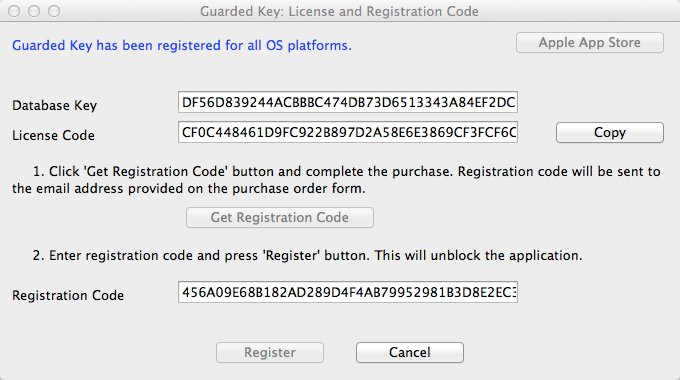
Task: Focus the Database Key text field
Action: pyautogui.click(x=348, y=102)
